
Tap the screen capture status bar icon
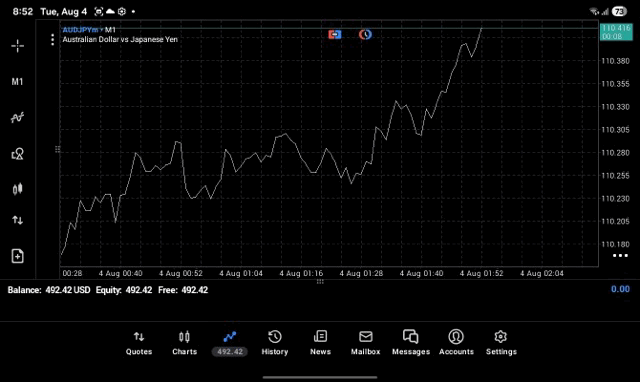[98, 11]
